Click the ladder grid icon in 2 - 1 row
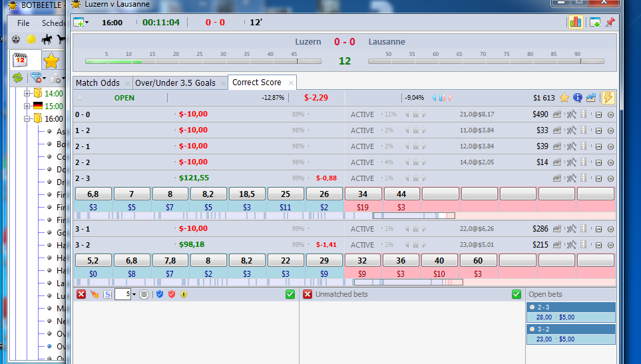Viewport: 641px width, 364px height. 584,146
